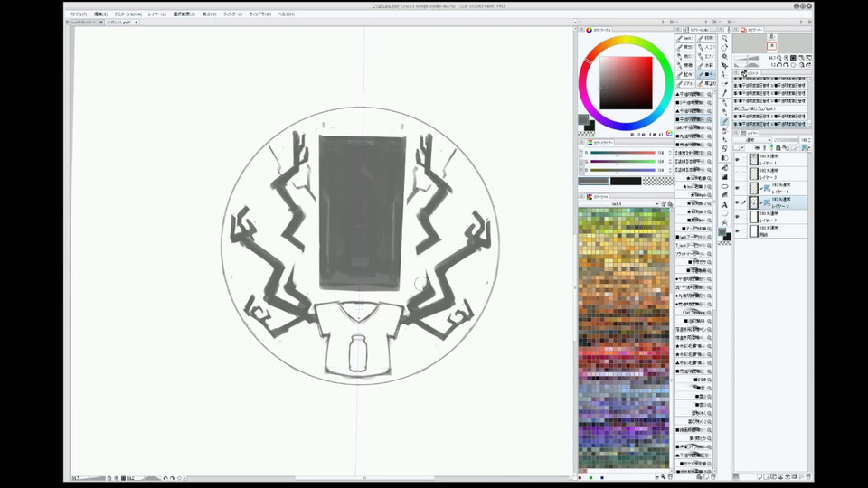Screen dimensions: 868x488
Task: Select 厚塗り sub tool group button
Action: point(706,83)
